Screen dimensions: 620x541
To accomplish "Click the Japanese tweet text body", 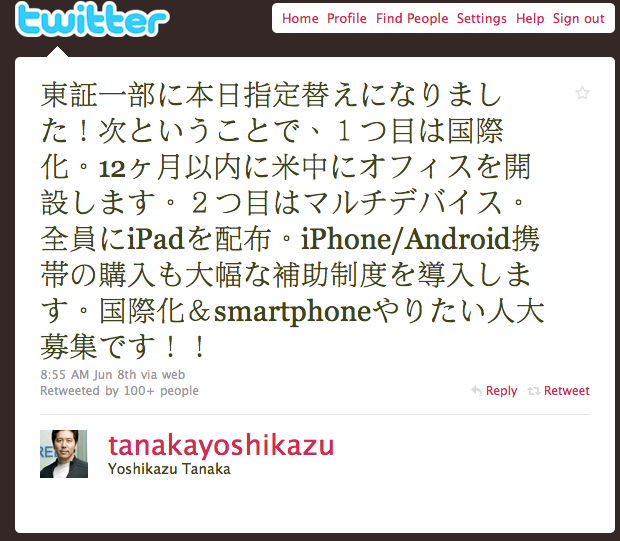I will pyautogui.click(x=293, y=221).
